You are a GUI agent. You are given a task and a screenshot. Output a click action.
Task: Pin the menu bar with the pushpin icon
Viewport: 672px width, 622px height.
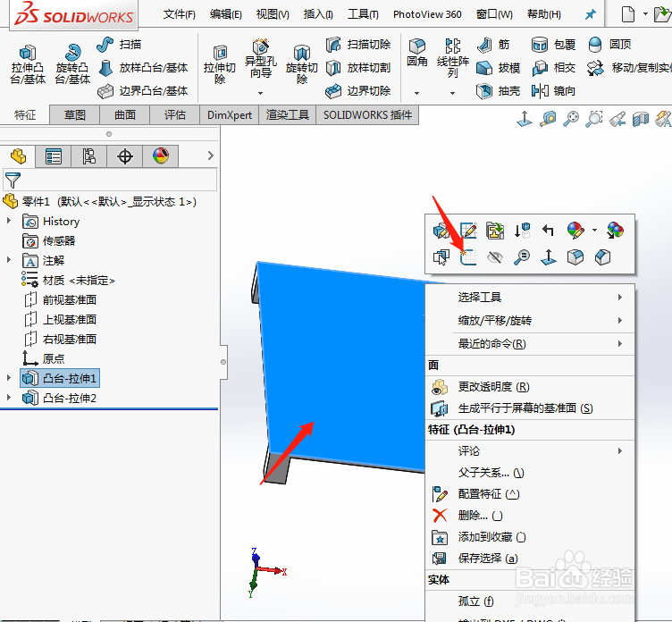click(x=591, y=14)
